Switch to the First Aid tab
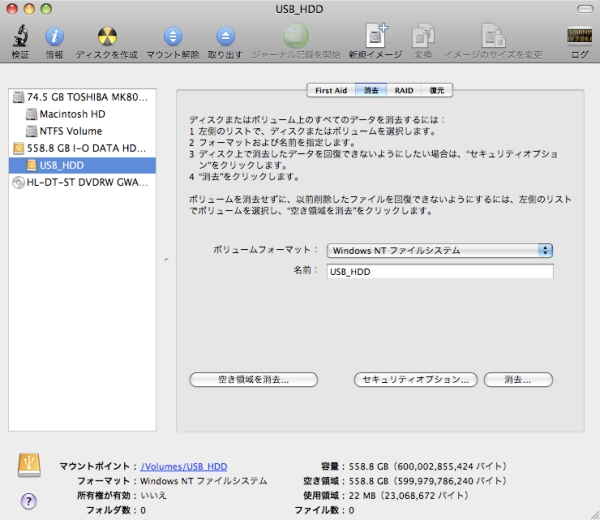 [330, 90]
